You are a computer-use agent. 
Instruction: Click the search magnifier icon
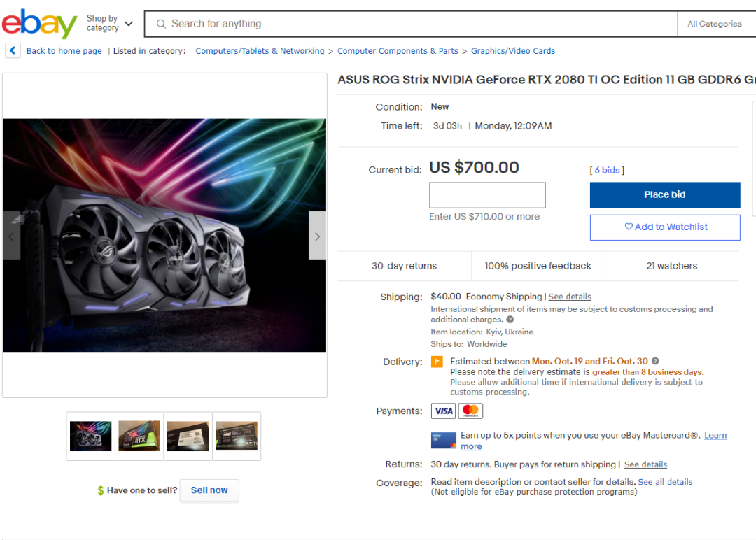[x=161, y=24]
